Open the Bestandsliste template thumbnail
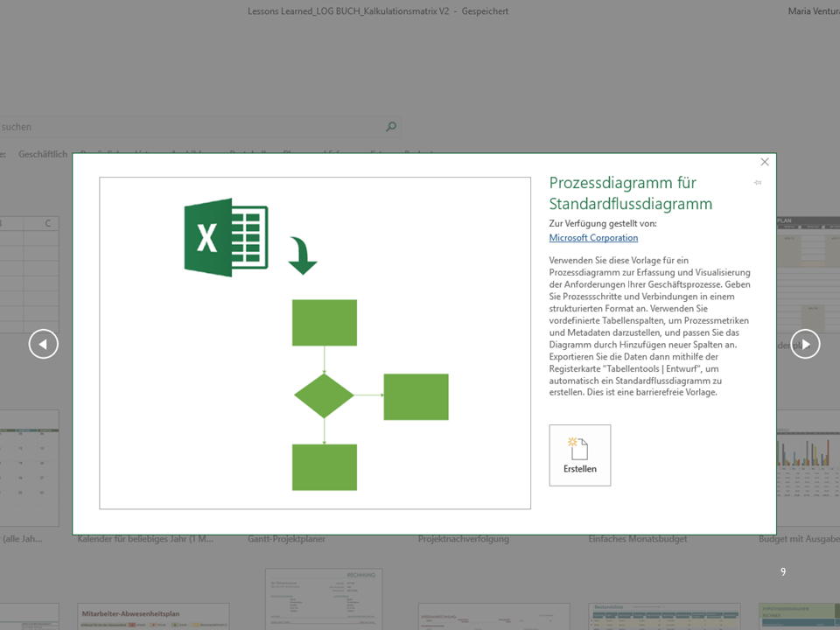This screenshot has width=840, height=630. pos(664,617)
